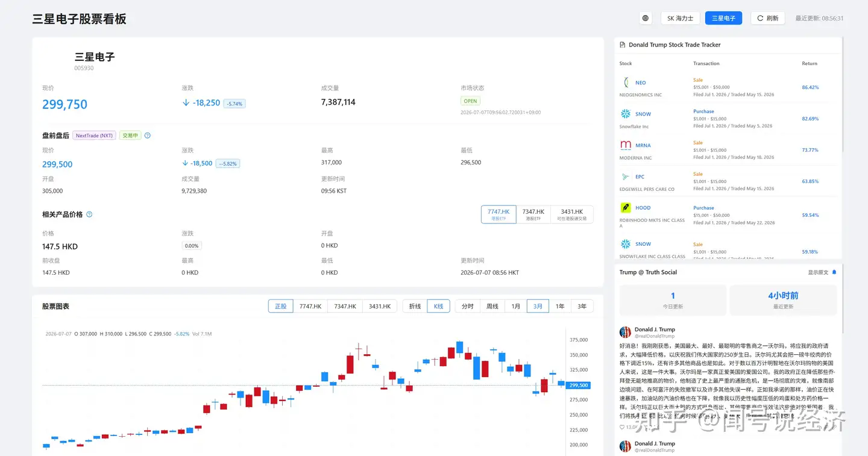Click the document icon beside Donald Trump Stock Trade Tracker

click(x=623, y=45)
